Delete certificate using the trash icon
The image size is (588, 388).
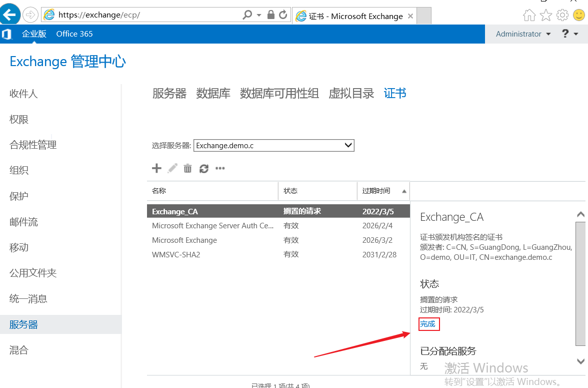pos(187,168)
